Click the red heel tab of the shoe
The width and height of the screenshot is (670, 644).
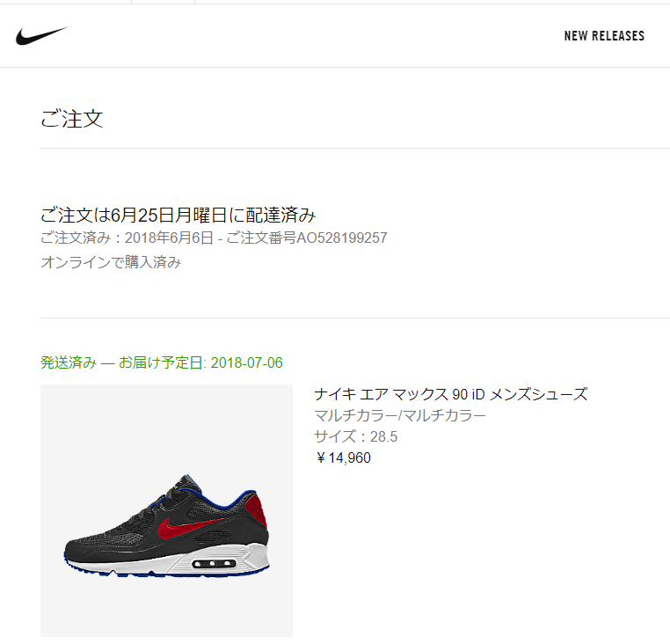(x=257, y=509)
